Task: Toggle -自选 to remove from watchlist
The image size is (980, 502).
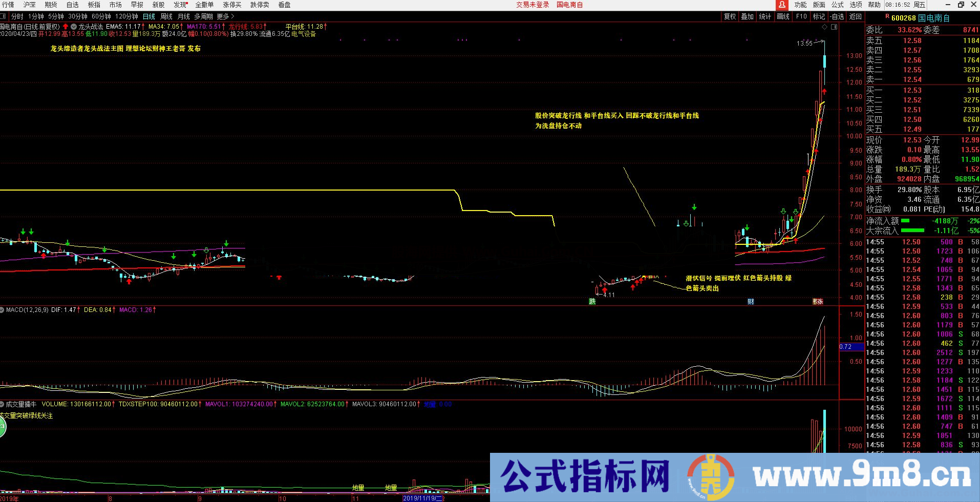Action: (836, 16)
